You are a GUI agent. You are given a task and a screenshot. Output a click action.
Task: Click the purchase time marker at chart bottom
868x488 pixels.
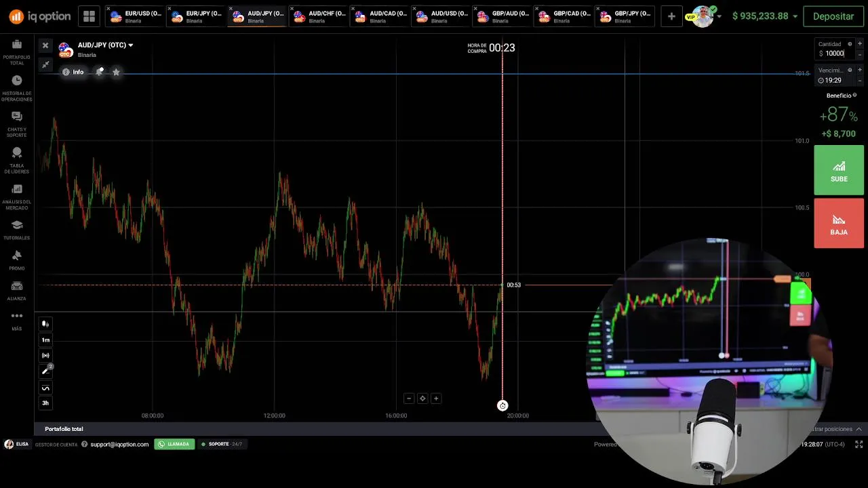(x=502, y=405)
